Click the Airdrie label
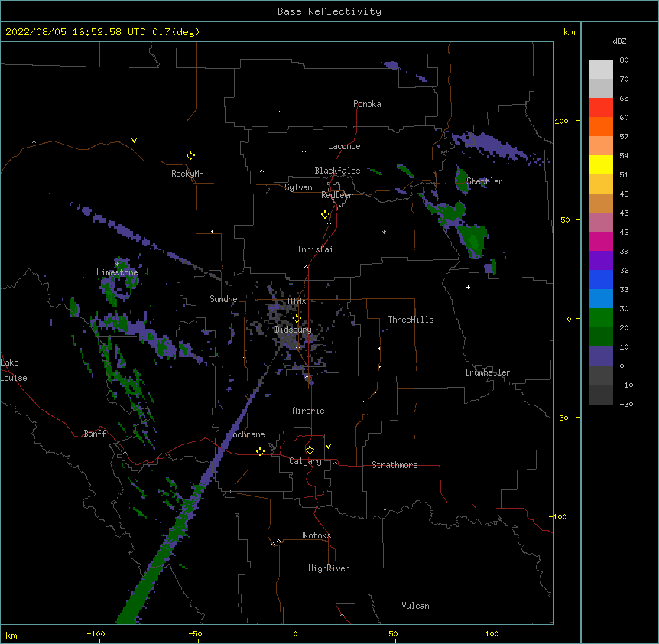The height and width of the screenshot is (644, 659). 309,411
